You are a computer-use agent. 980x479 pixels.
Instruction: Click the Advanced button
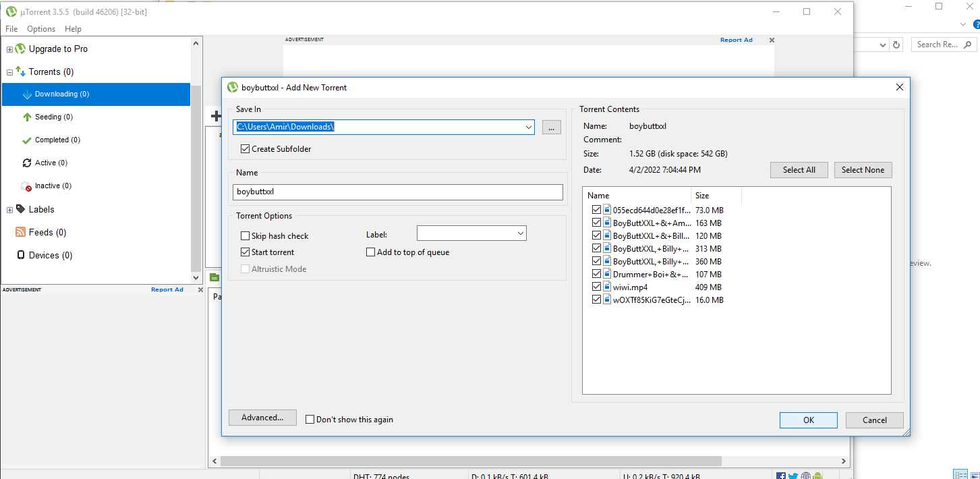pyautogui.click(x=262, y=417)
